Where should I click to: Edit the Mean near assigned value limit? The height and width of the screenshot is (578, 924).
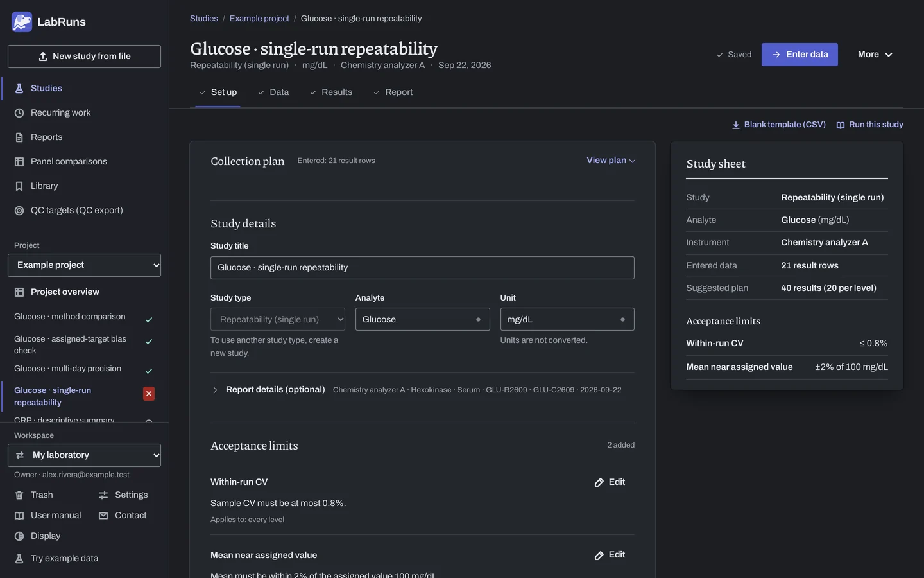(610, 555)
